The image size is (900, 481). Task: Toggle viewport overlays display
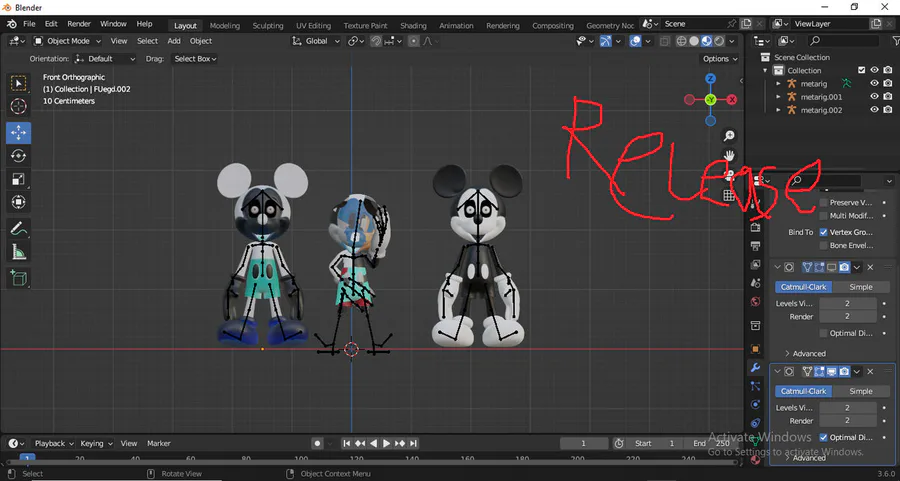[x=635, y=41]
